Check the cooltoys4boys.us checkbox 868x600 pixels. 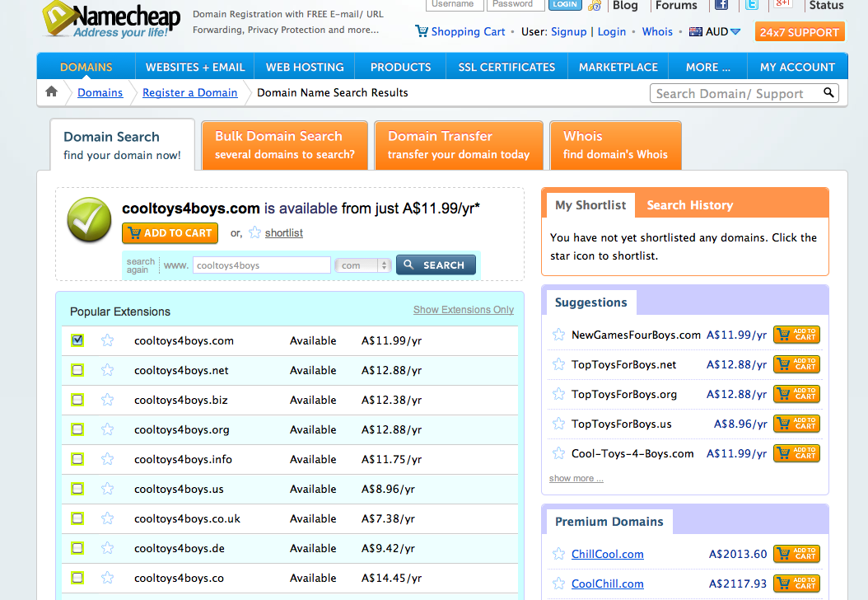pyautogui.click(x=77, y=489)
